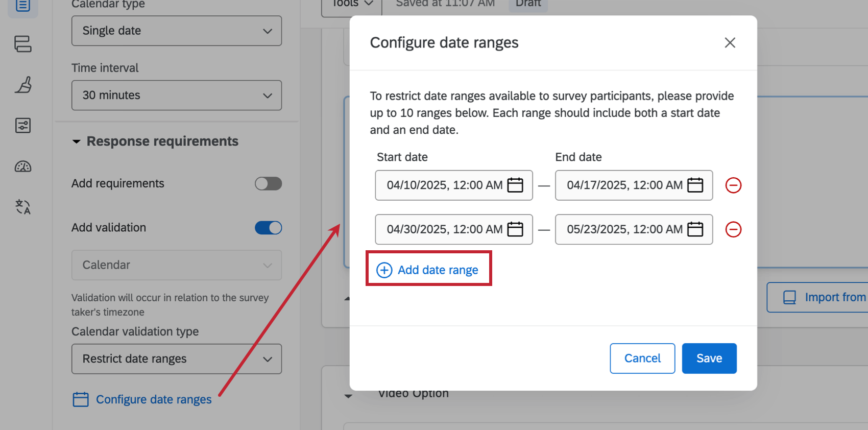Screen dimensions: 868x430
Task: Open the Calendar validation type dropdown
Action: coord(176,359)
